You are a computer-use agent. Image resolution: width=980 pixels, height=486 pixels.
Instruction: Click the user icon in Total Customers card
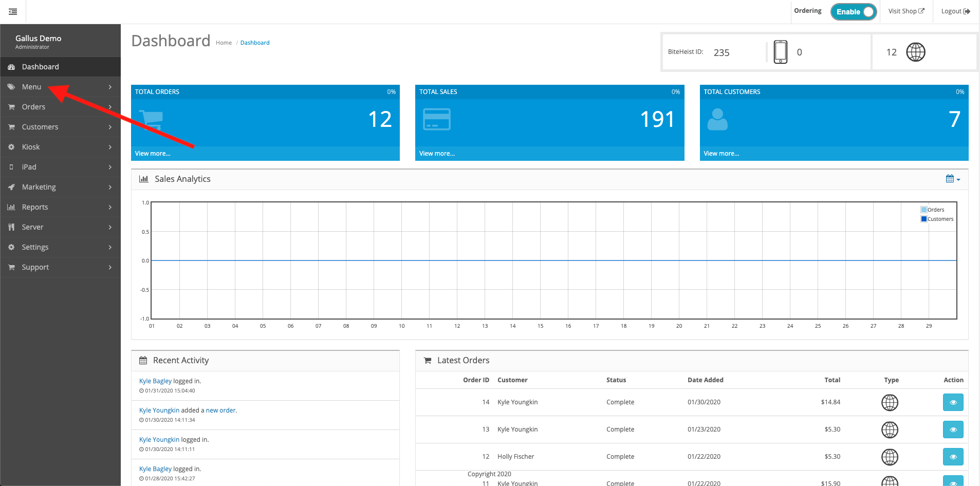coord(717,120)
